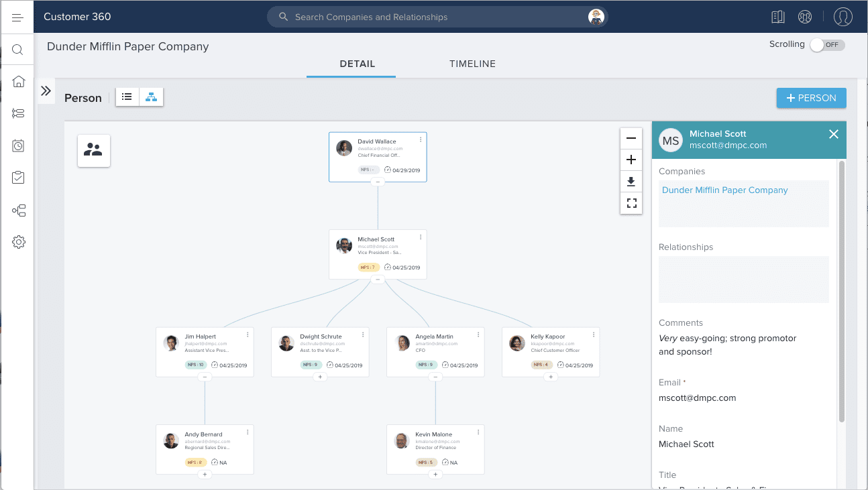
Task: Toggle the Scrolling switch on
Action: [826, 45]
